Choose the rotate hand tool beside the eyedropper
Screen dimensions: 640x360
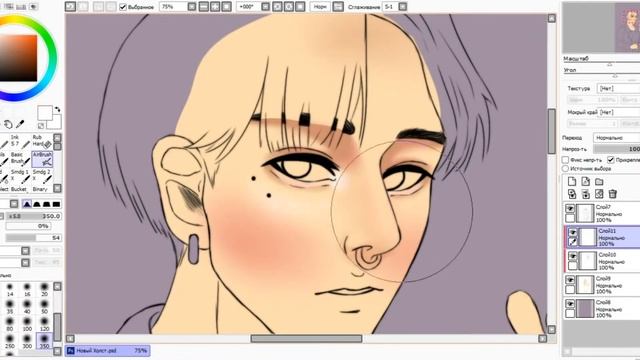[x=8, y=124]
